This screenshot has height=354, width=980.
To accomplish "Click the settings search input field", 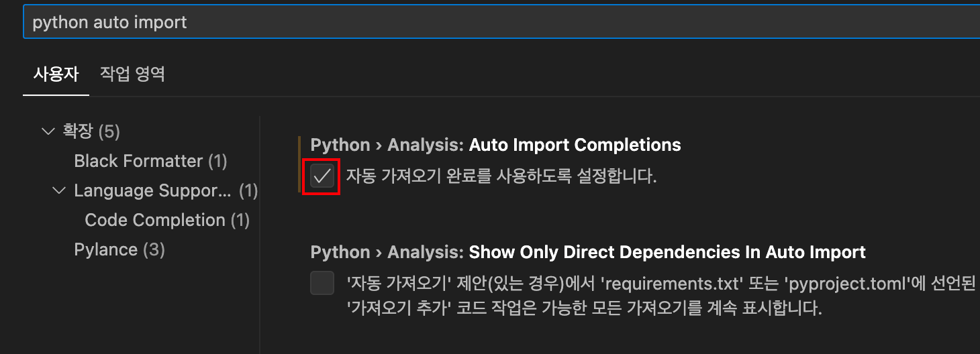I will [501, 22].
